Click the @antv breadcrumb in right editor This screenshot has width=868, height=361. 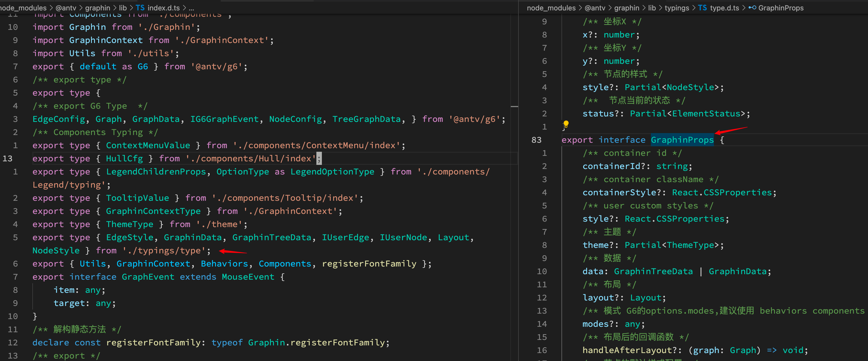(x=595, y=8)
